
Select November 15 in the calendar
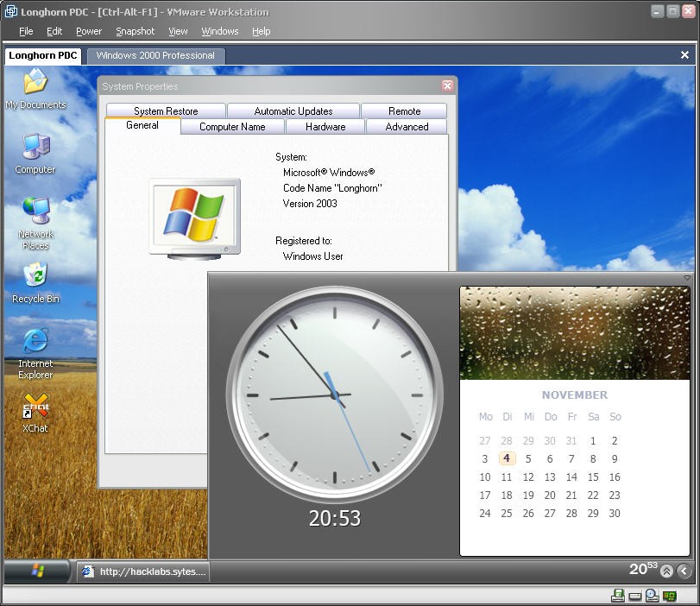[x=593, y=477]
